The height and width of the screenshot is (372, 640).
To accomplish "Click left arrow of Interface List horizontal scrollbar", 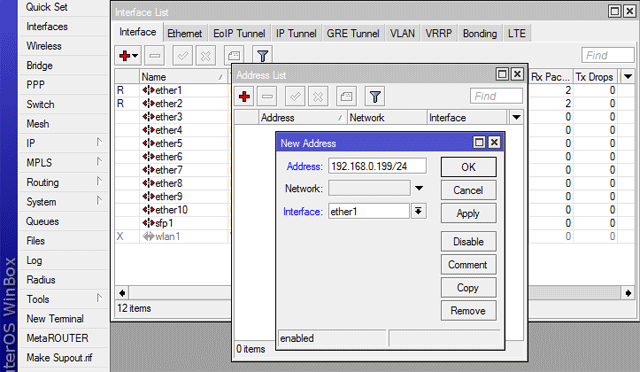I will click(x=122, y=293).
